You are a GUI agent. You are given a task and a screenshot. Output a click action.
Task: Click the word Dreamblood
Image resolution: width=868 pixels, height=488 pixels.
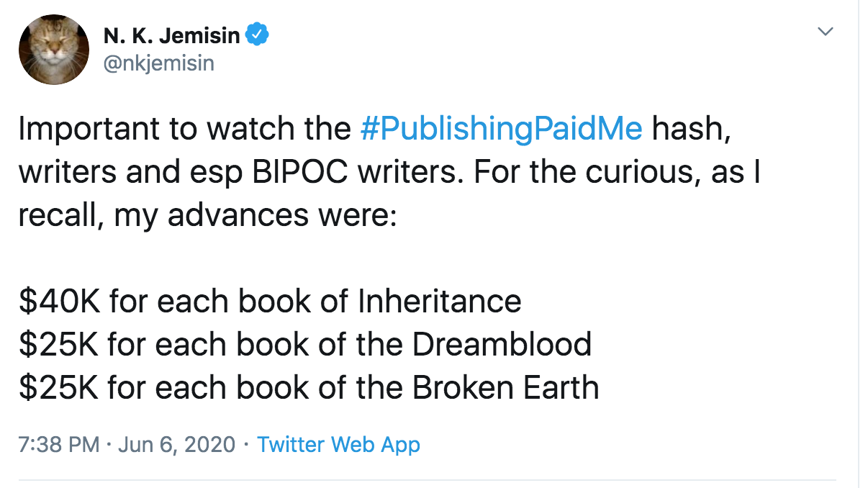pos(502,344)
